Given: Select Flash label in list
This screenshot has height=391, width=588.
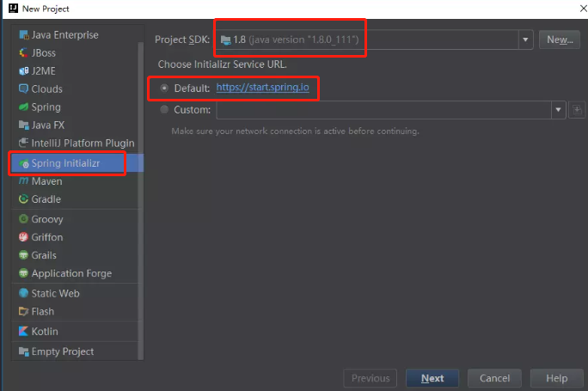Looking at the screenshot, I should point(43,311).
